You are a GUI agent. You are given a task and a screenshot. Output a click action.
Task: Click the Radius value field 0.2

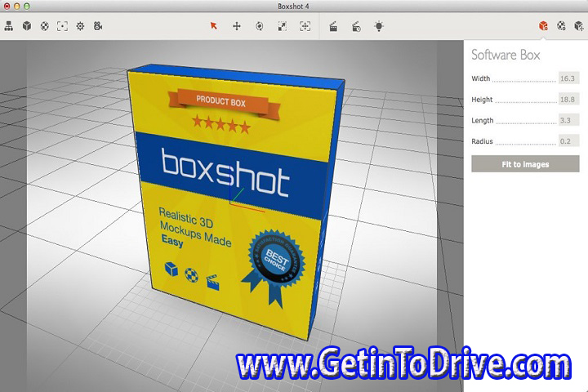569,141
